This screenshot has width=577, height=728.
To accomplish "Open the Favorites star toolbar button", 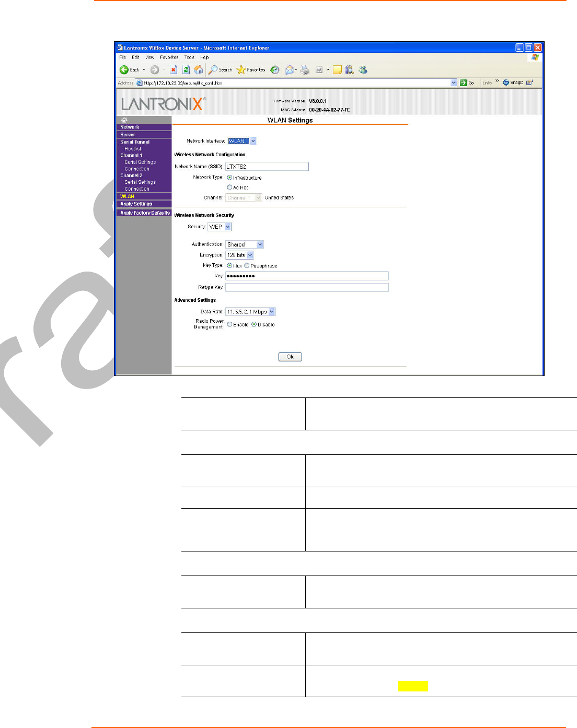I will coord(251,69).
